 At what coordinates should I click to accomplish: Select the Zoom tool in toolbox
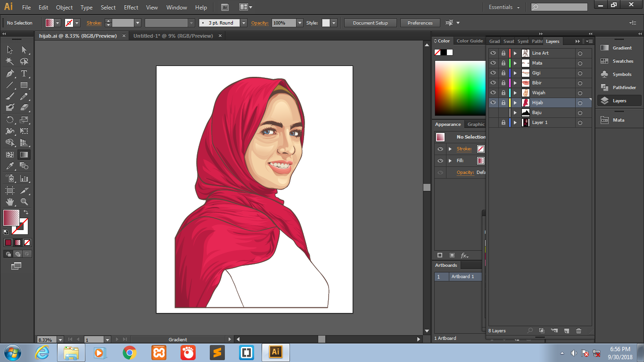(24, 202)
